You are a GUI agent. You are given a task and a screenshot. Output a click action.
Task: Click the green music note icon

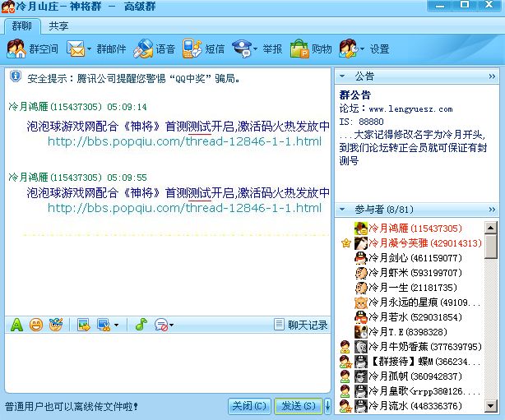(x=141, y=325)
